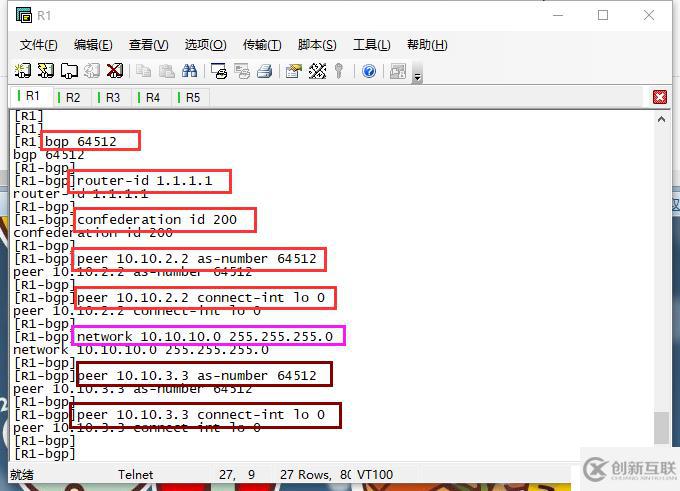Image resolution: width=680 pixels, height=491 pixels.
Task: Minimize the R1 window
Action: pos(558,15)
